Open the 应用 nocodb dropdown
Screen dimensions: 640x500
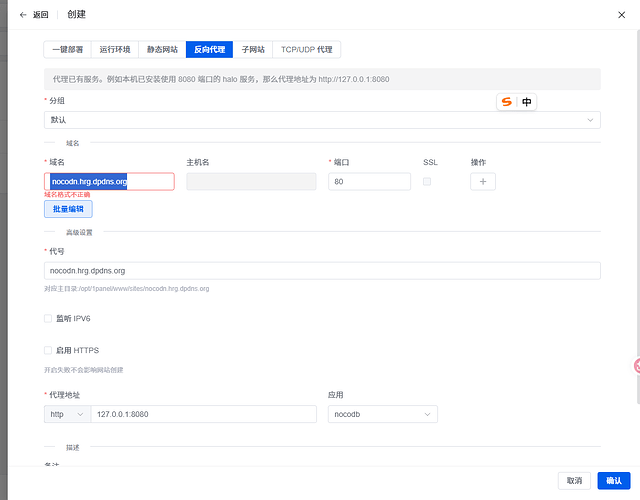(382, 414)
